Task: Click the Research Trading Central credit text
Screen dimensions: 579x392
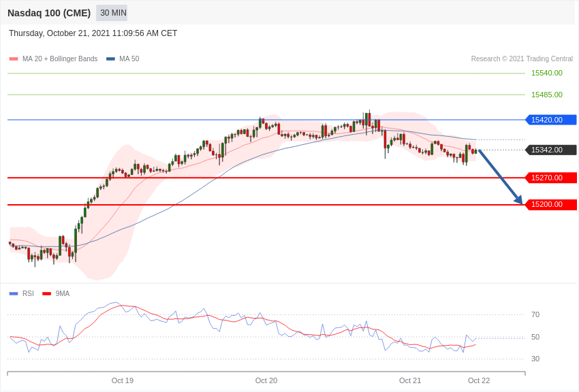Action: pos(522,59)
